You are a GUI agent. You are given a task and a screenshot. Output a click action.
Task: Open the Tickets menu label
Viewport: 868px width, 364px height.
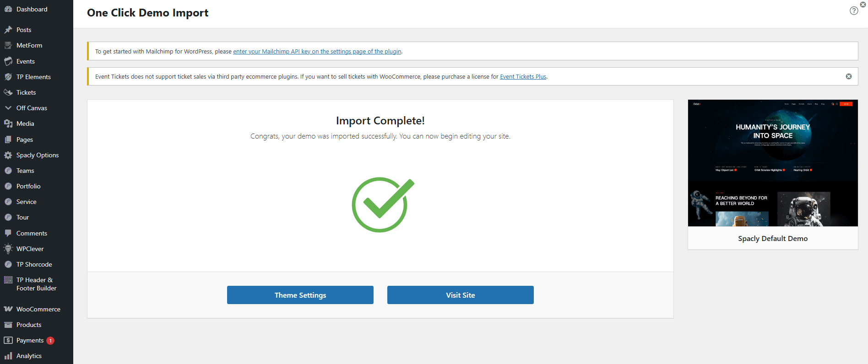tap(26, 92)
